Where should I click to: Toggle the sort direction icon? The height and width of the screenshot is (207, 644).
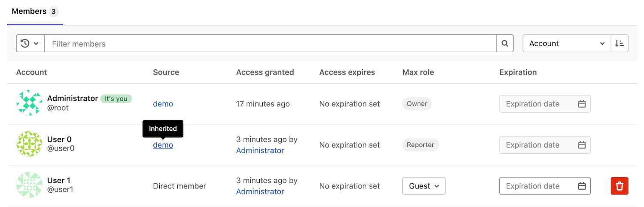[x=620, y=43]
